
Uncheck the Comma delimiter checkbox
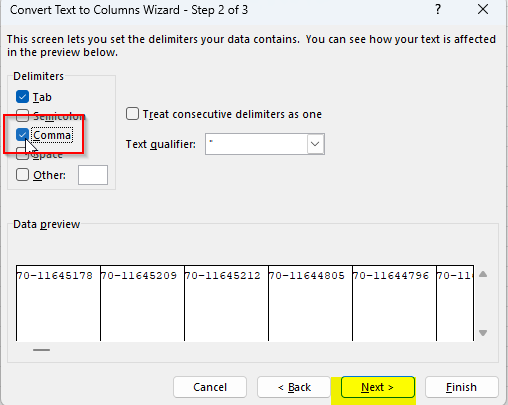tap(22, 135)
